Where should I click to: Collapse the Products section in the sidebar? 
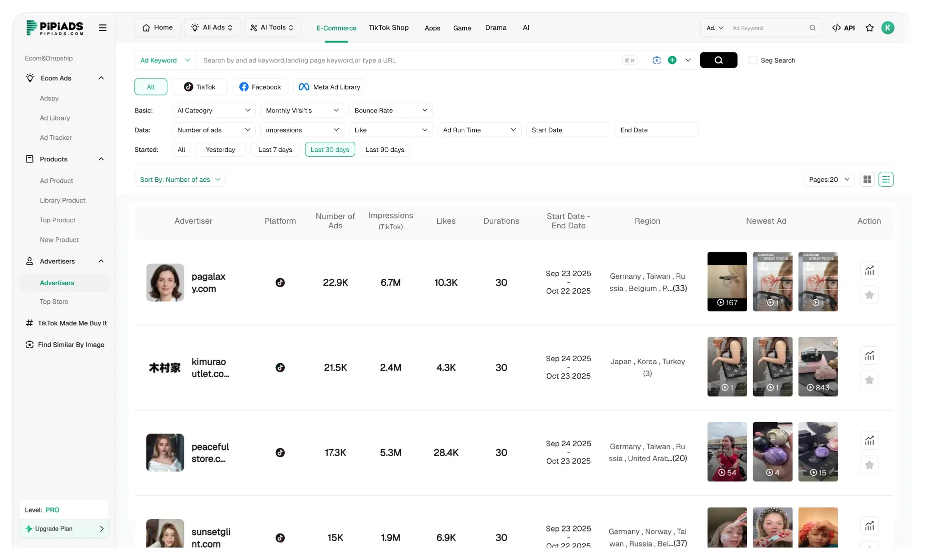(101, 159)
